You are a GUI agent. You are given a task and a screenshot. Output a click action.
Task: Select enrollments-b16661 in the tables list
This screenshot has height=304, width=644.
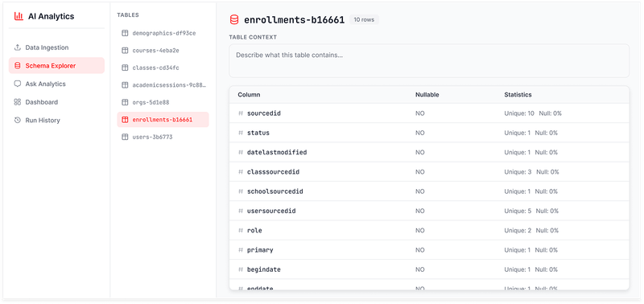click(163, 120)
